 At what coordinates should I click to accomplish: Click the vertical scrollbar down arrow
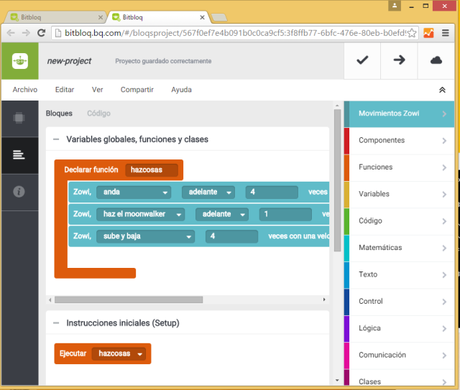coord(337,380)
